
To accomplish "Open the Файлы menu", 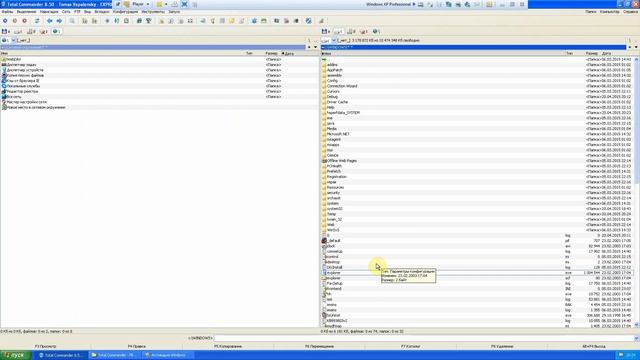I will click(x=7, y=12).
